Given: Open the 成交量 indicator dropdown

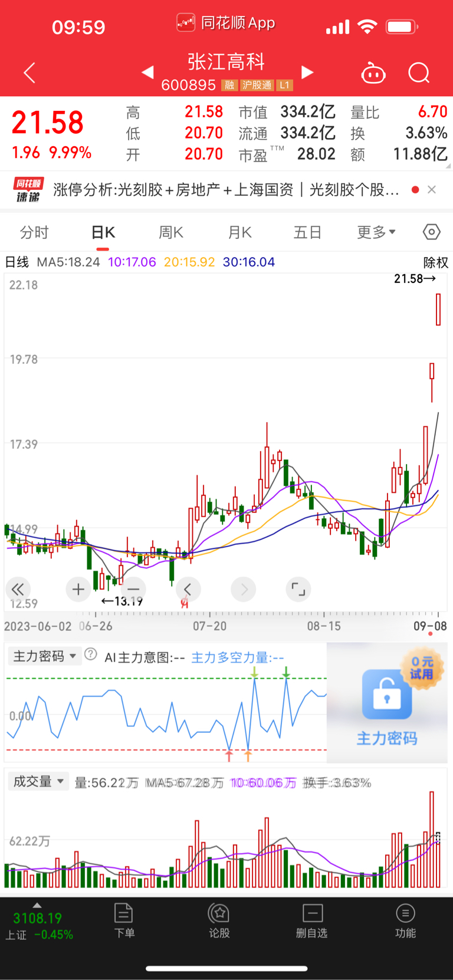Looking at the screenshot, I should pos(38,782).
